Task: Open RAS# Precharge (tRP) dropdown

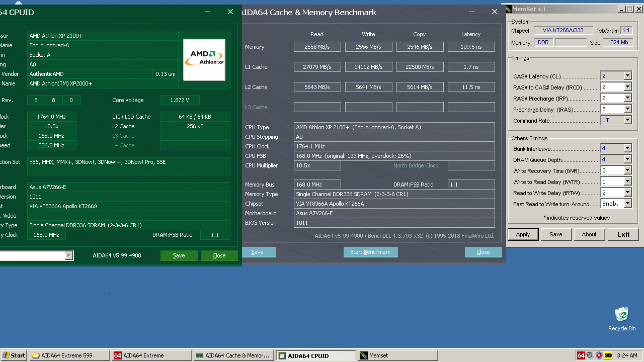Action: tap(627, 98)
